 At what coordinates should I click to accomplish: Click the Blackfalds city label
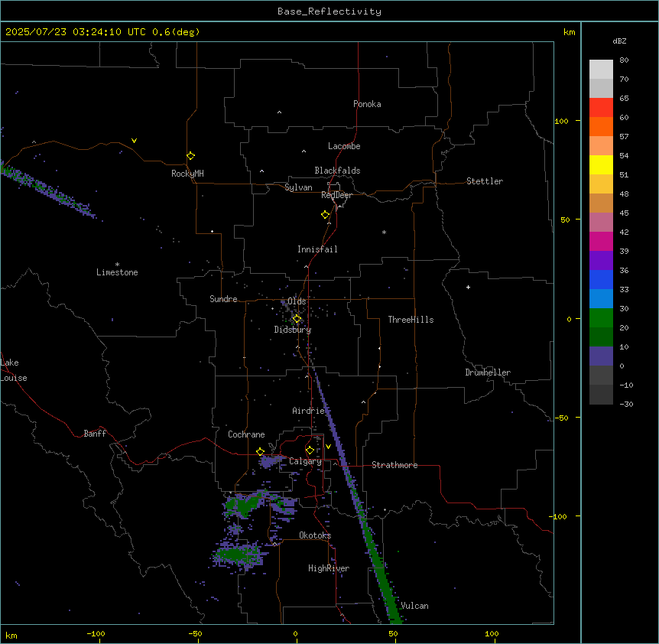(337, 171)
